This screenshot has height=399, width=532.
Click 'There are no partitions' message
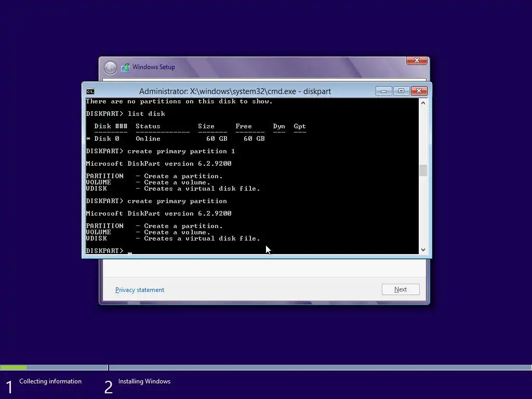[x=179, y=101]
